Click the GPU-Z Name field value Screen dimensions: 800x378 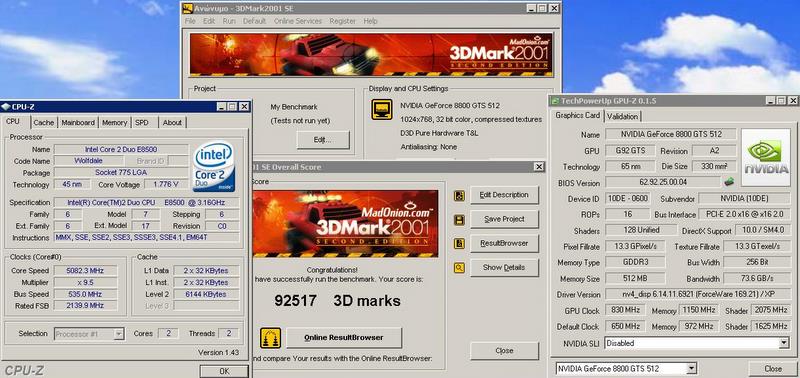[x=671, y=135]
